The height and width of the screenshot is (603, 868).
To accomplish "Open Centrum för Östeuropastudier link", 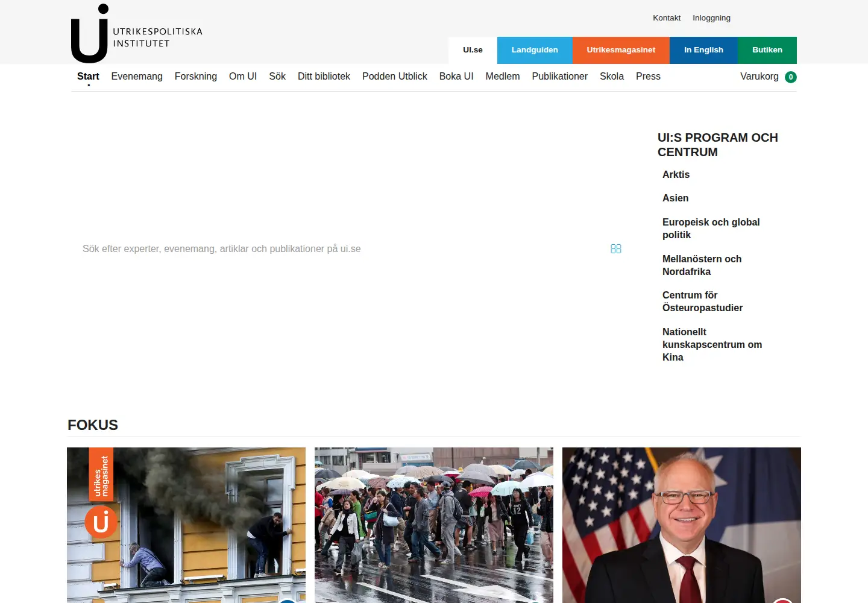I will [x=703, y=301].
